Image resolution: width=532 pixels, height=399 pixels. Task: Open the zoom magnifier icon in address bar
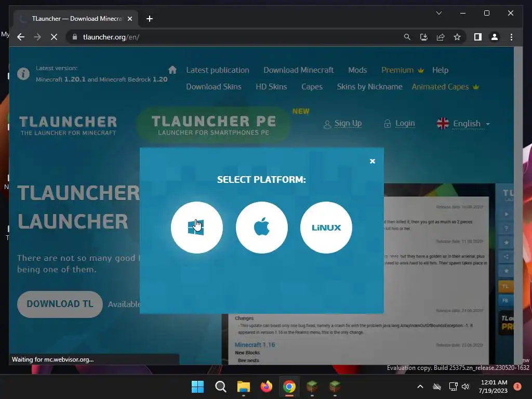[407, 37]
